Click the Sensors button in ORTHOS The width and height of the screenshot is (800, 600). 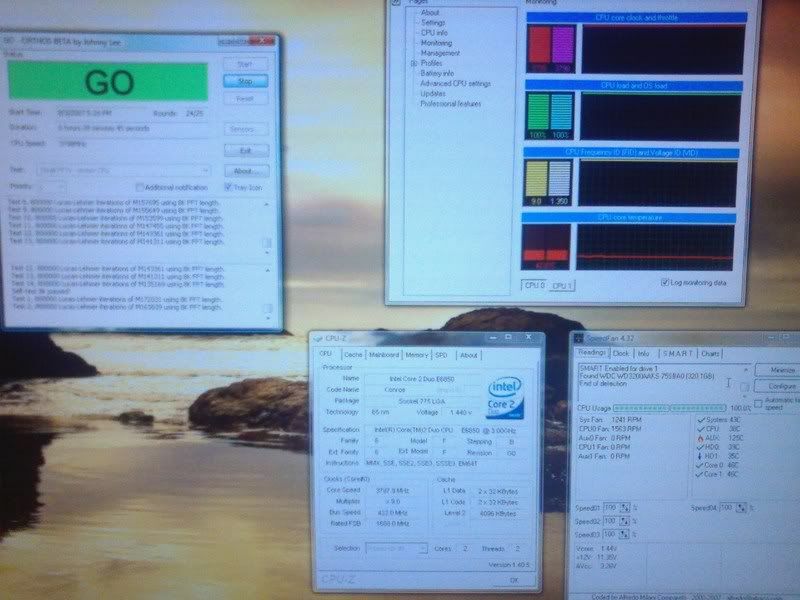pos(246,129)
